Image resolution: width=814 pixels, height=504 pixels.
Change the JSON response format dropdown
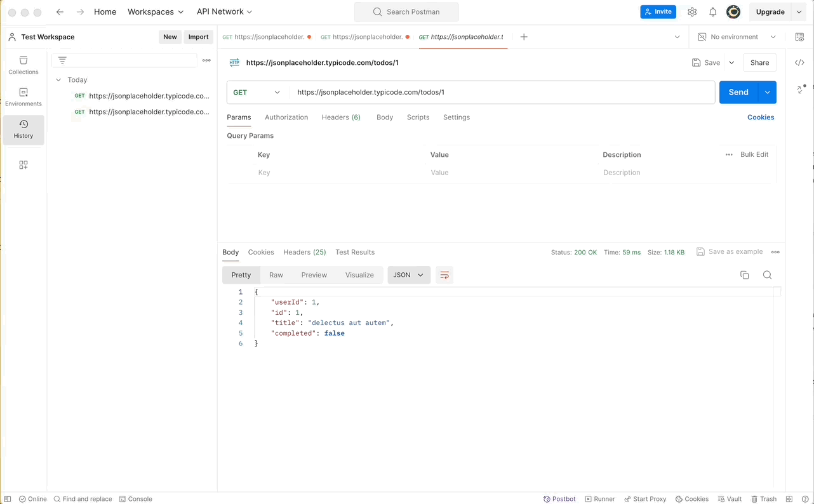409,275
